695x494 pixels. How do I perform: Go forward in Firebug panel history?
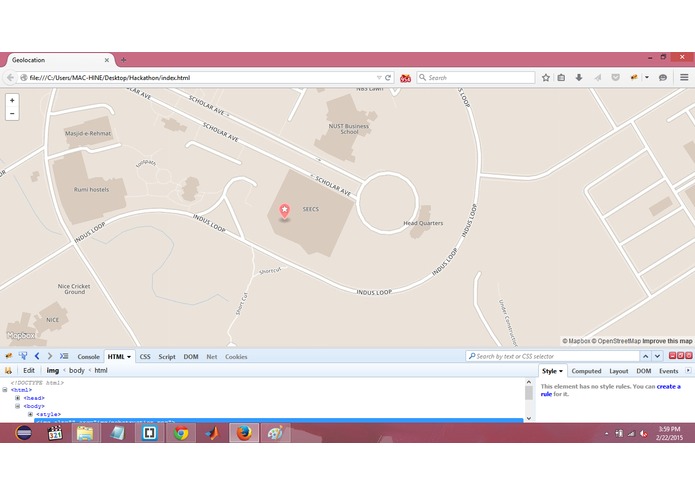(50, 356)
